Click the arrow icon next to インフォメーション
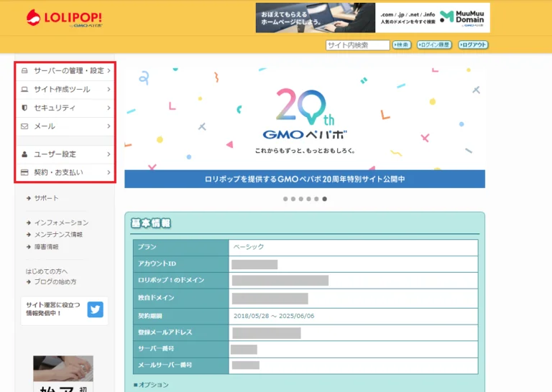The width and height of the screenshot is (552, 392). (x=29, y=223)
